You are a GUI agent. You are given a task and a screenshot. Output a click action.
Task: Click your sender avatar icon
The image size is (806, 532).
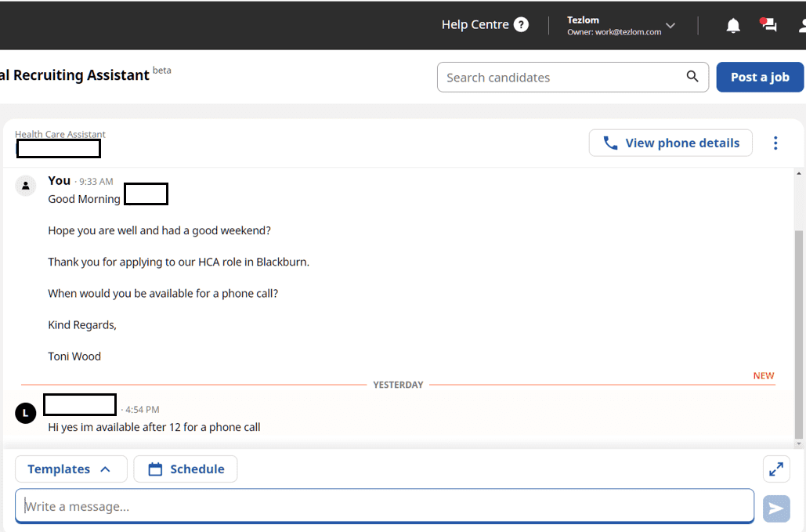[x=25, y=186]
